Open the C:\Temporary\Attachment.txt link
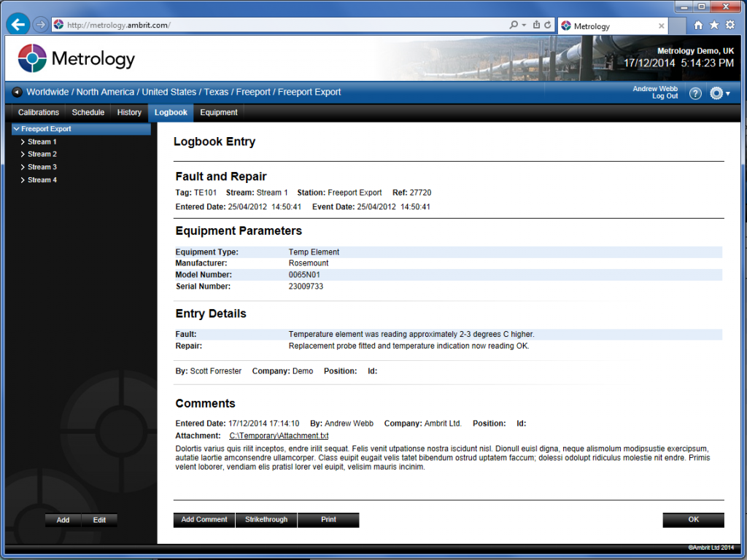Screen dimensions: 747x560 coord(279,435)
